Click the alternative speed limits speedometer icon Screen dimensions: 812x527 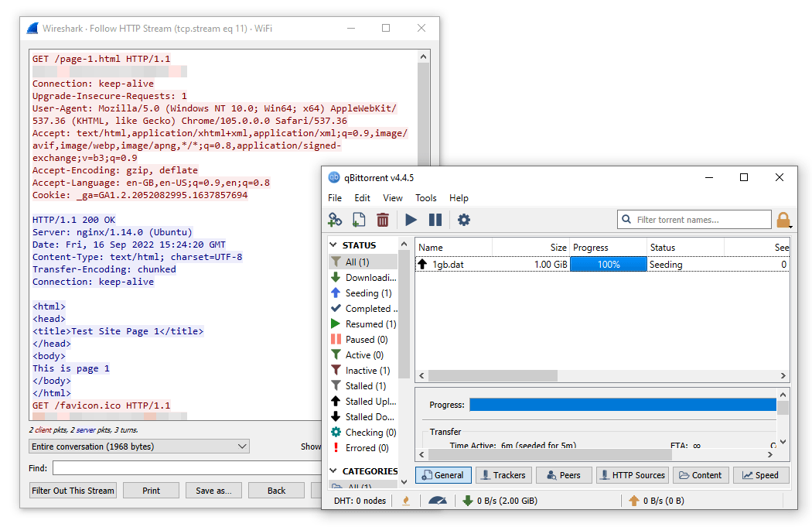(438, 501)
